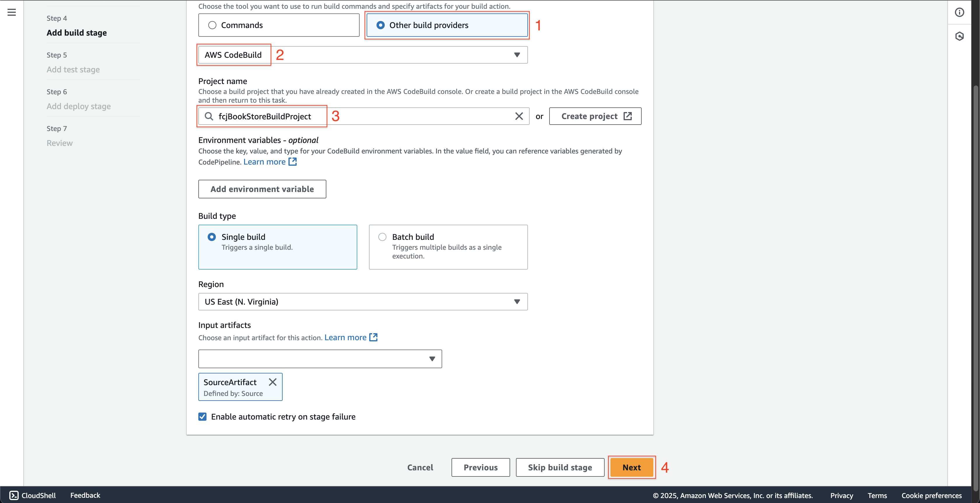This screenshot has height=503, width=980.
Task: Click the Cancel button
Action: point(420,467)
